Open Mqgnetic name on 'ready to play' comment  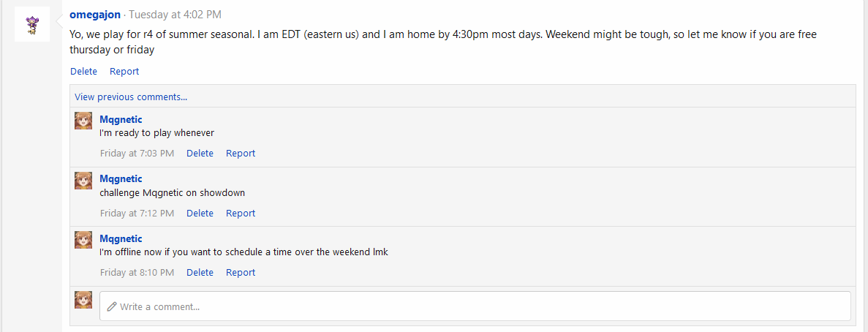[x=121, y=119]
